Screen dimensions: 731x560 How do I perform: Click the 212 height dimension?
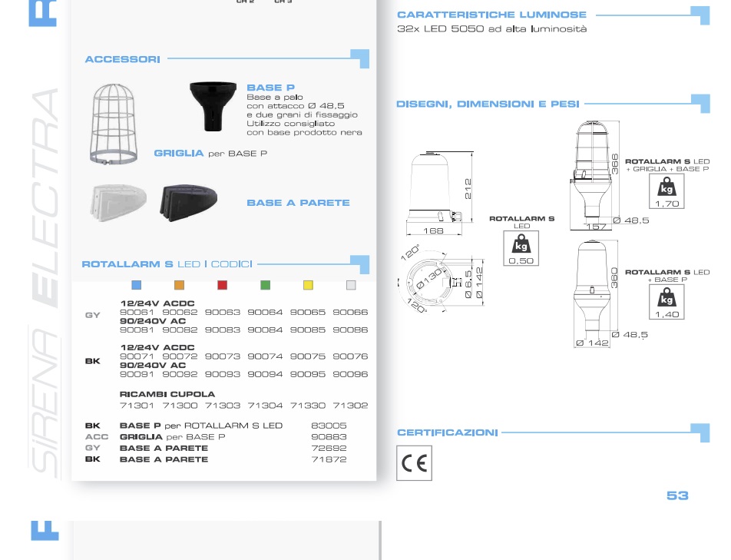pyautogui.click(x=468, y=188)
